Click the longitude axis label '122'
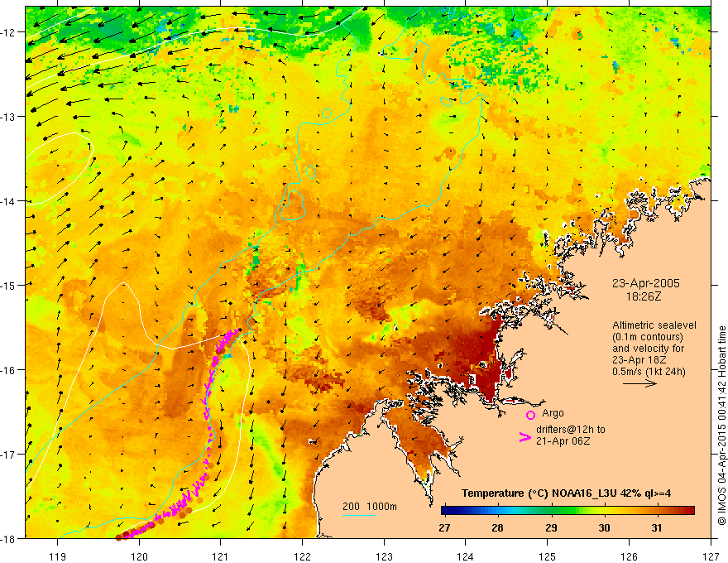728x563 pixels. 302,557
